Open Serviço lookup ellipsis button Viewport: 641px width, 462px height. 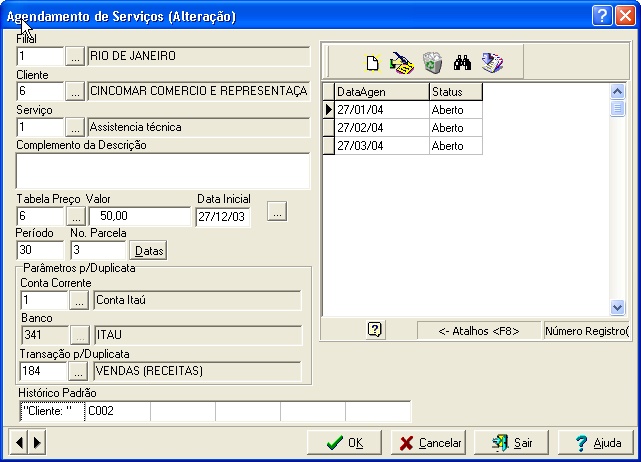[x=75, y=127]
